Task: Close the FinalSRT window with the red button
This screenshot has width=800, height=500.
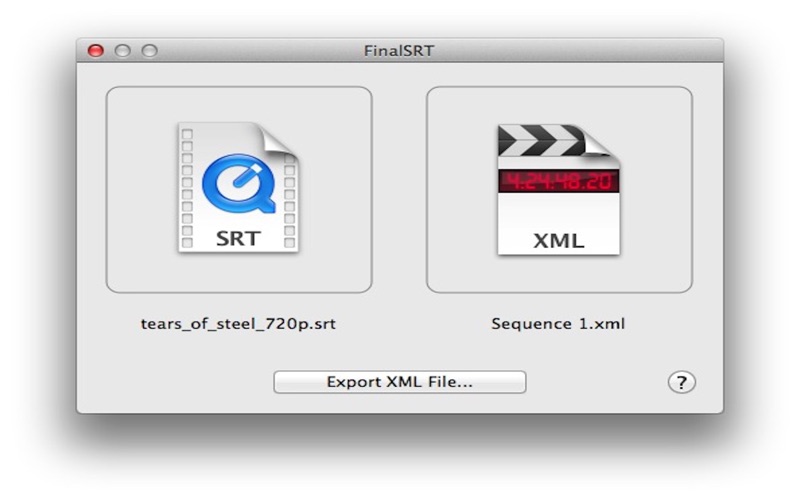Action: click(x=95, y=51)
